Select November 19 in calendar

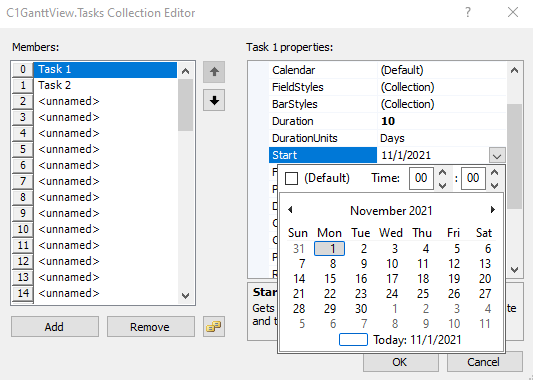click(x=454, y=279)
